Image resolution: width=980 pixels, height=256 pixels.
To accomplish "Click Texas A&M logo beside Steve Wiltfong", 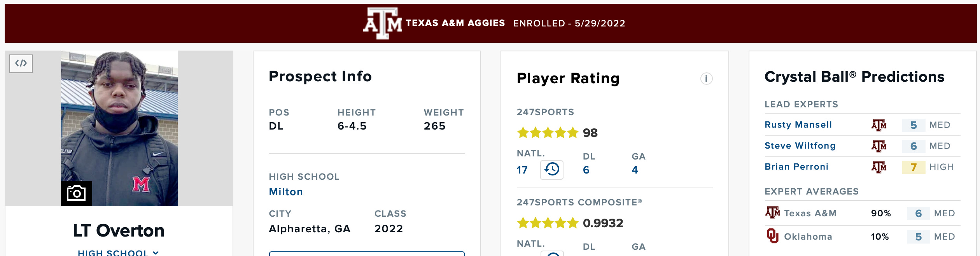I will click(x=879, y=146).
